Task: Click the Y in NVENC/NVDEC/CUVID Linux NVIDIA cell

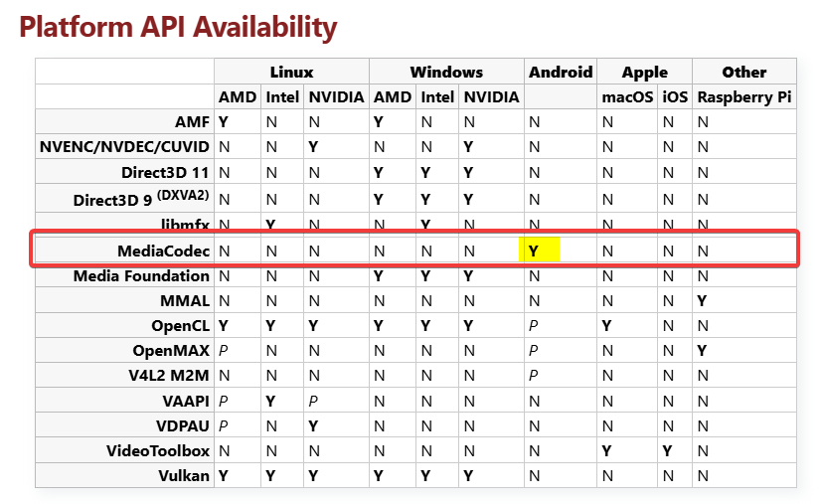Action: (313, 146)
